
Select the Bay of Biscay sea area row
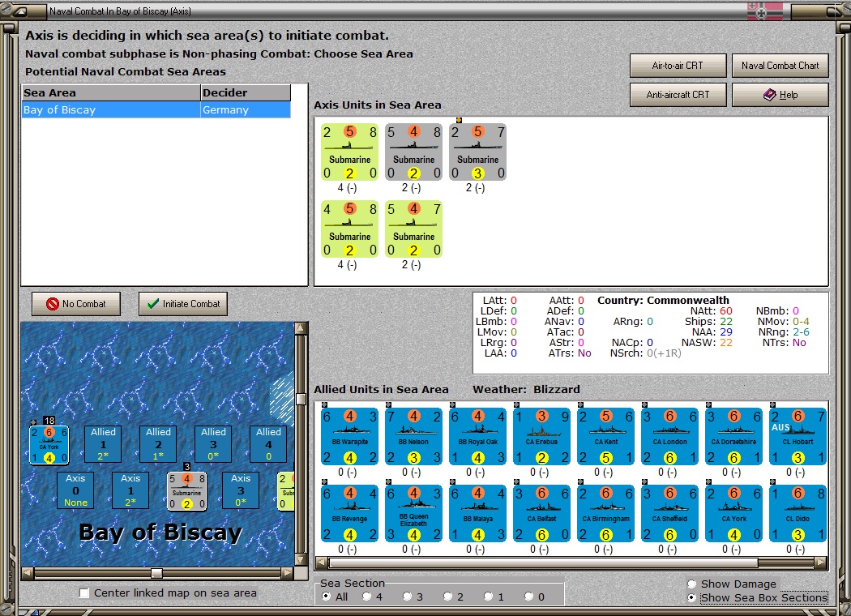pos(156,109)
